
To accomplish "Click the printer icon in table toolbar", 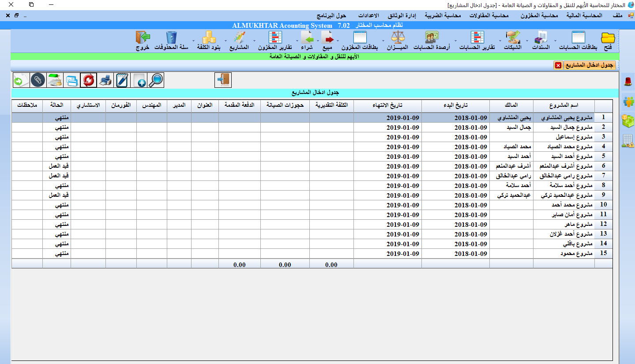I will [105, 80].
